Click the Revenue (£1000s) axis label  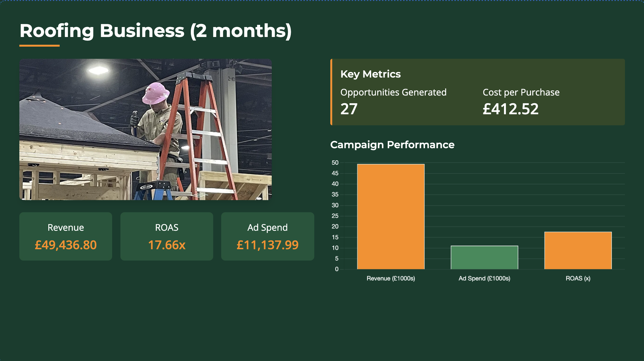pos(390,278)
